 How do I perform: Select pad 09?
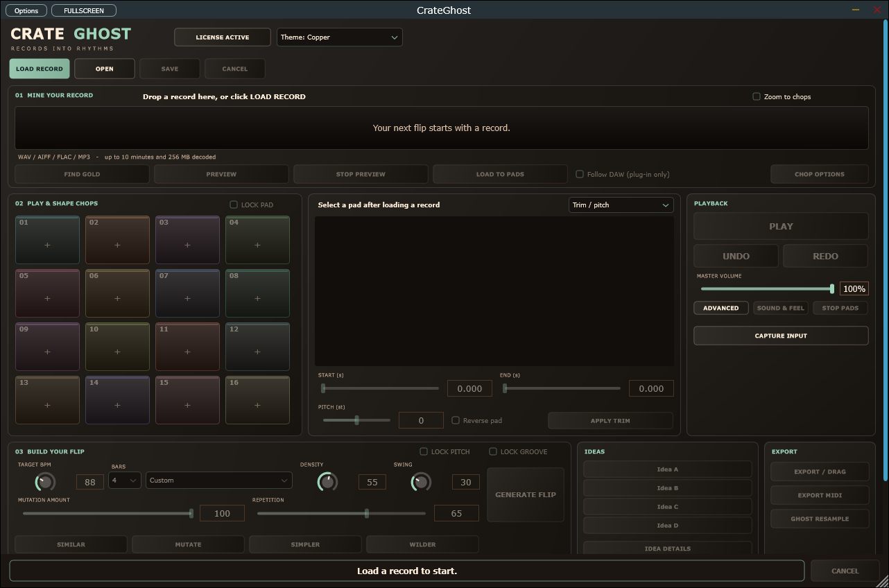[47, 347]
